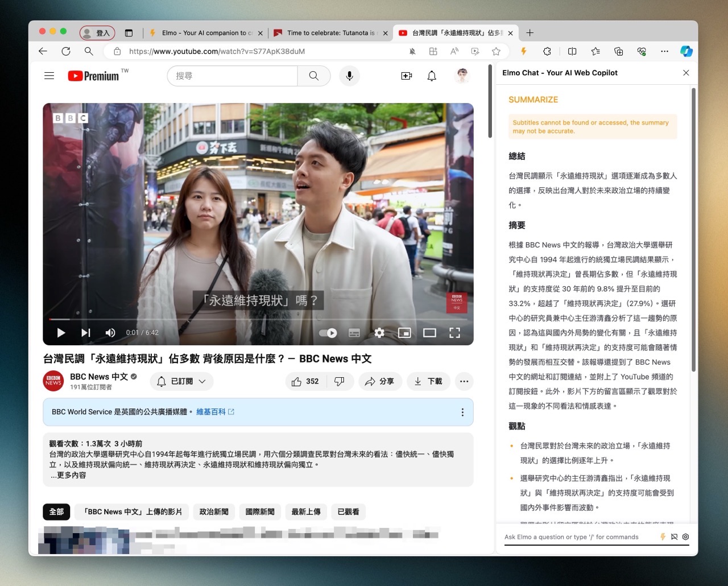Toggle subtitles in the video player
This screenshot has width=728, height=586.
[x=354, y=333]
